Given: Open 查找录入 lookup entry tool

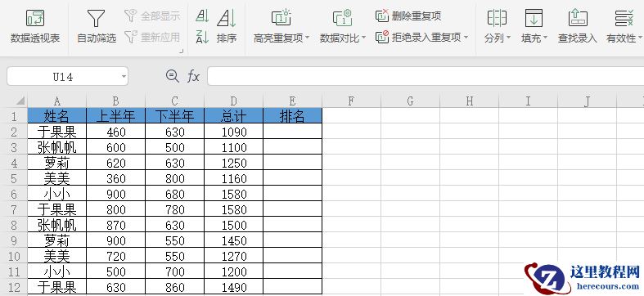Looking at the screenshot, I should click(578, 27).
